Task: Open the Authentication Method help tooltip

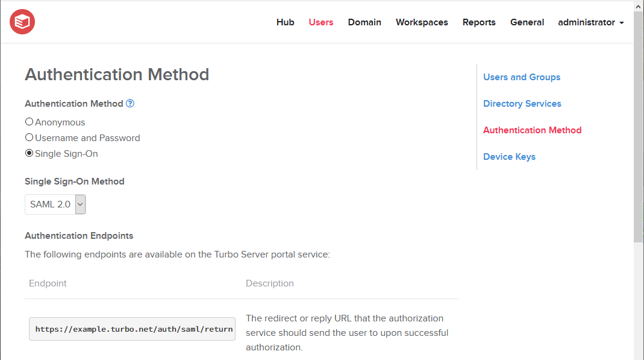Action: [x=130, y=103]
